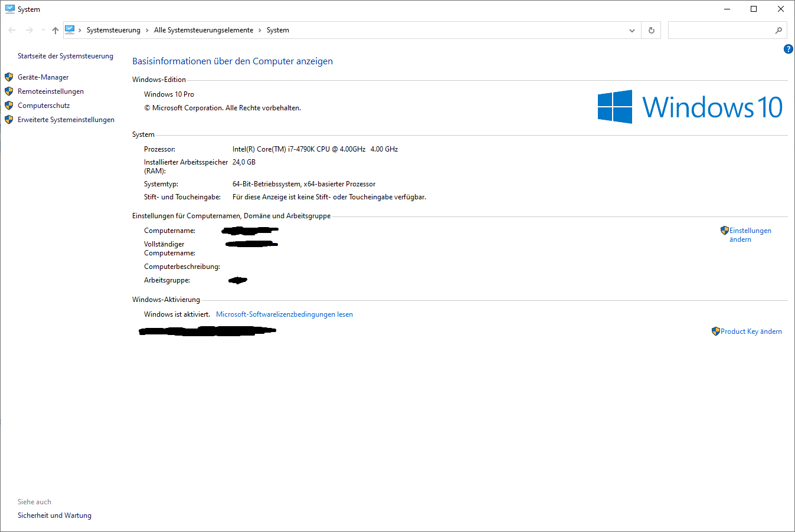Open address bar history dropdown
The width and height of the screenshot is (795, 532).
[632, 30]
